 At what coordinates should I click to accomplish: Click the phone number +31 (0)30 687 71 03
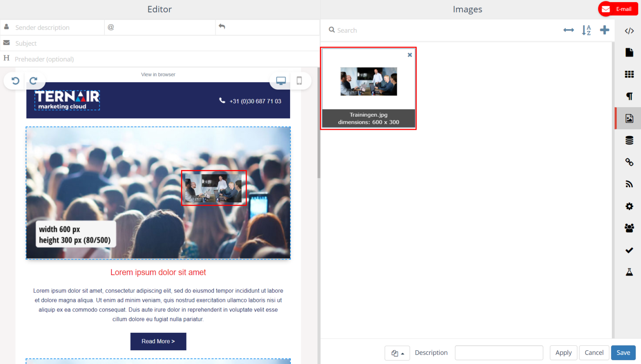(255, 101)
